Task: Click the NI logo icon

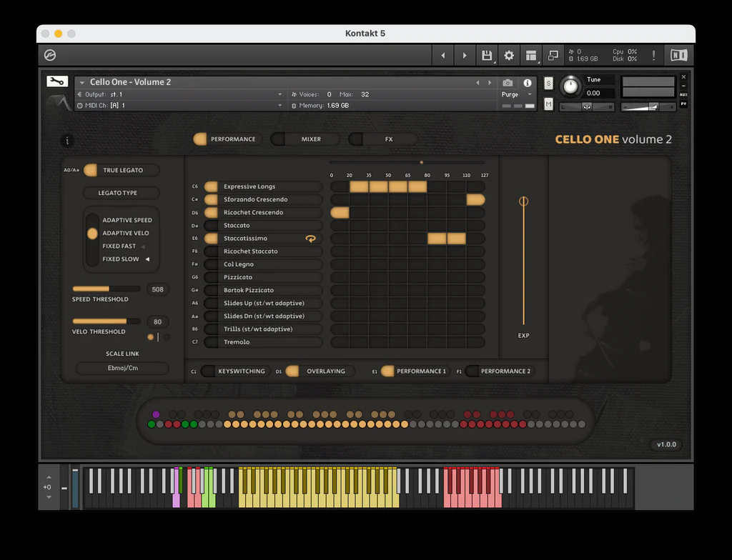Action: point(679,55)
